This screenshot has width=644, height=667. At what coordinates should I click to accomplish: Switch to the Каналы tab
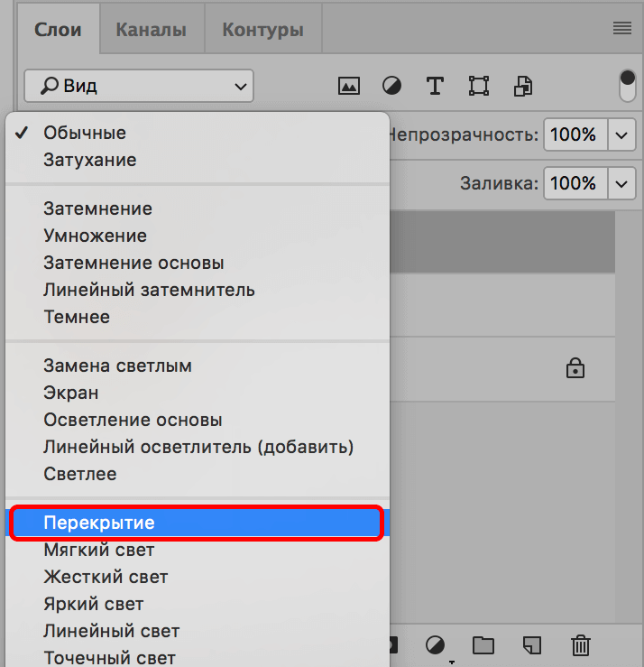pyautogui.click(x=152, y=29)
